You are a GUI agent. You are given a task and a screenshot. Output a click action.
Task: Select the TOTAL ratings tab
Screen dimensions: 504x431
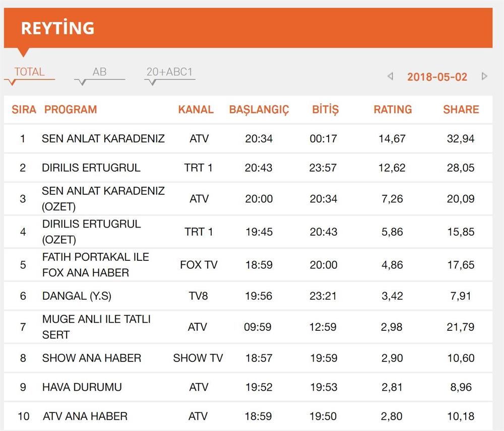tap(29, 72)
